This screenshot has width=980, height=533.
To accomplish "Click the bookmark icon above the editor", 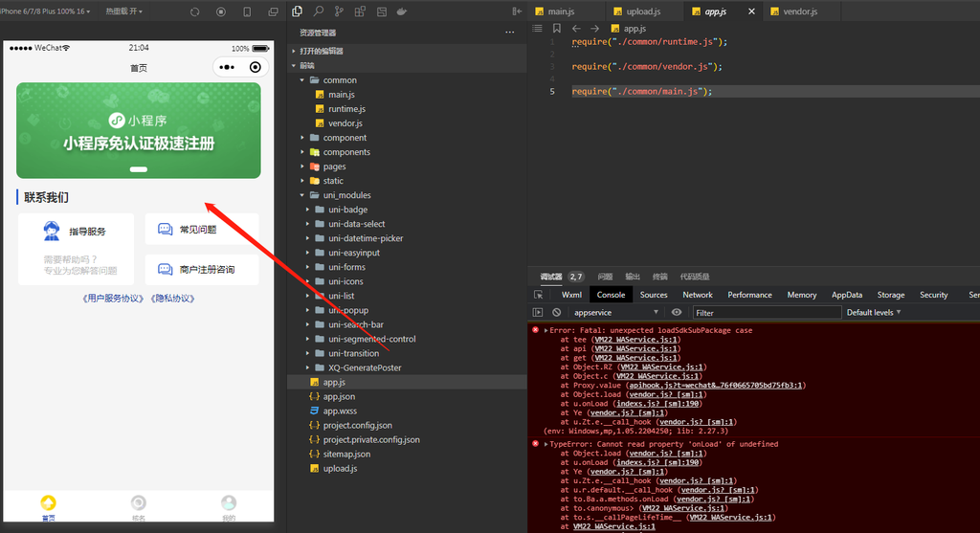I will pos(556,29).
